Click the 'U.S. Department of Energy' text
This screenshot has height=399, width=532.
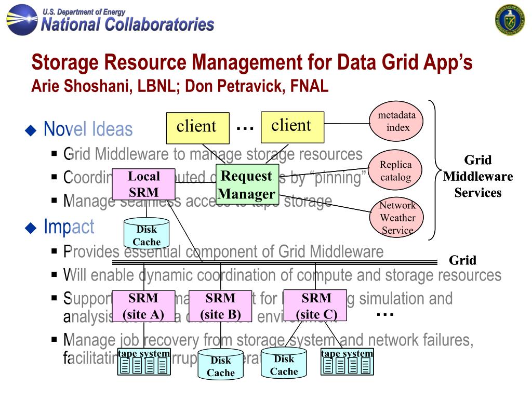pyautogui.click(x=84, y=12)
